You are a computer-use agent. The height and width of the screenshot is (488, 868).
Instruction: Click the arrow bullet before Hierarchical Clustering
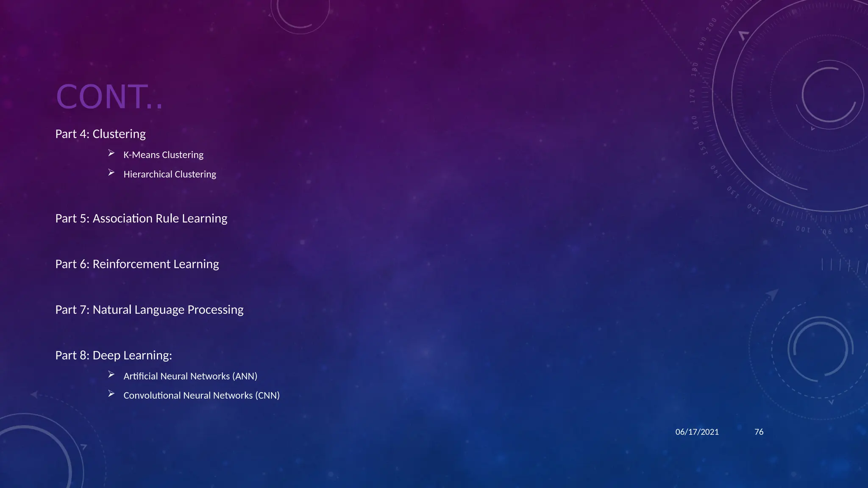[x=111, y=173]
